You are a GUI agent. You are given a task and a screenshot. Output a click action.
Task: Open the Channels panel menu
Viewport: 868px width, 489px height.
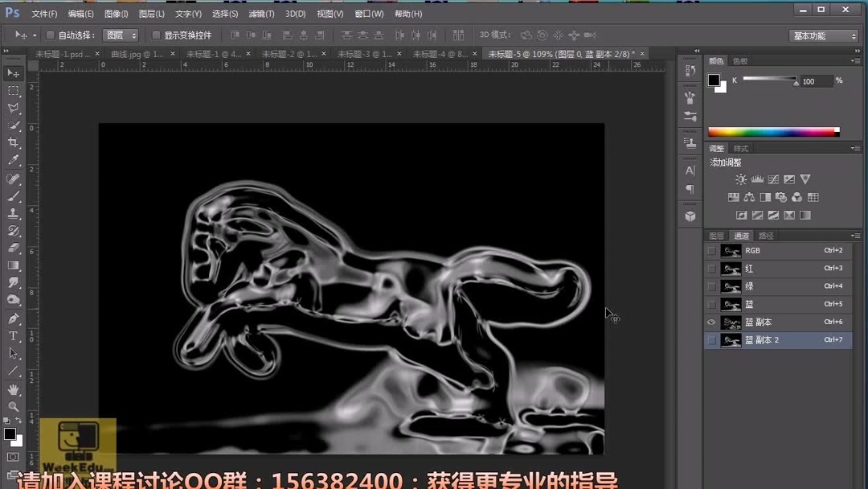856,236
